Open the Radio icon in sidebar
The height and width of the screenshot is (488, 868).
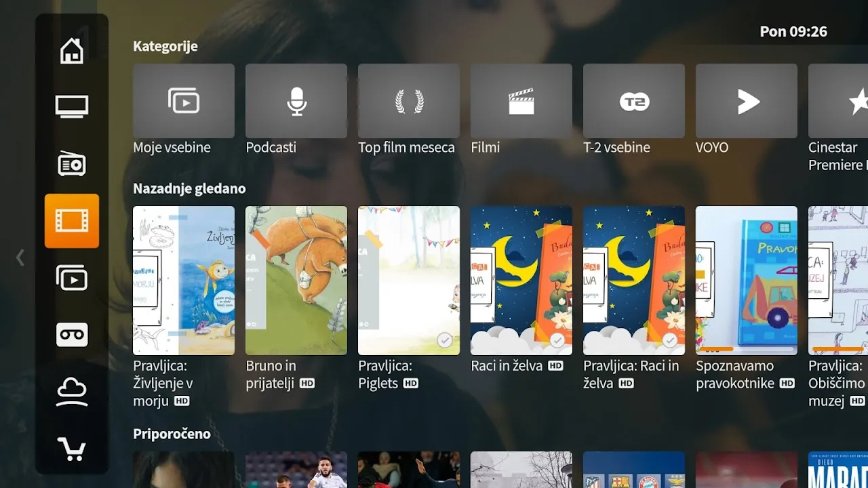[72, 164]
